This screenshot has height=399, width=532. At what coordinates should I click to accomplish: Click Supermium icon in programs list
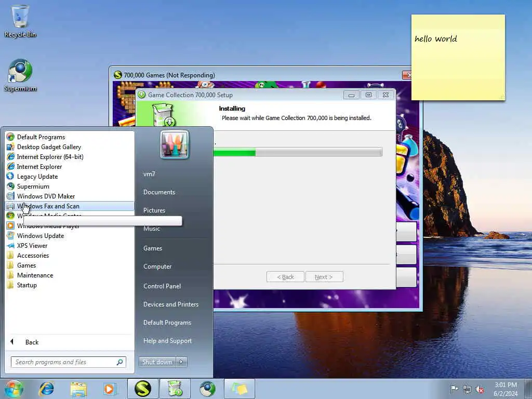pyautogui.click(x=10, y=187)
